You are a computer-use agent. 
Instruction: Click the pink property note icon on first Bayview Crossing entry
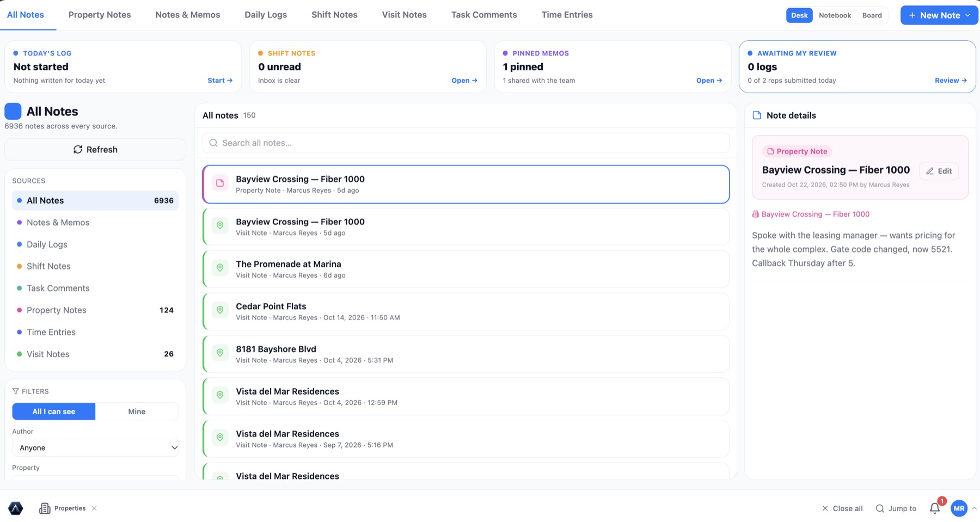220,183
